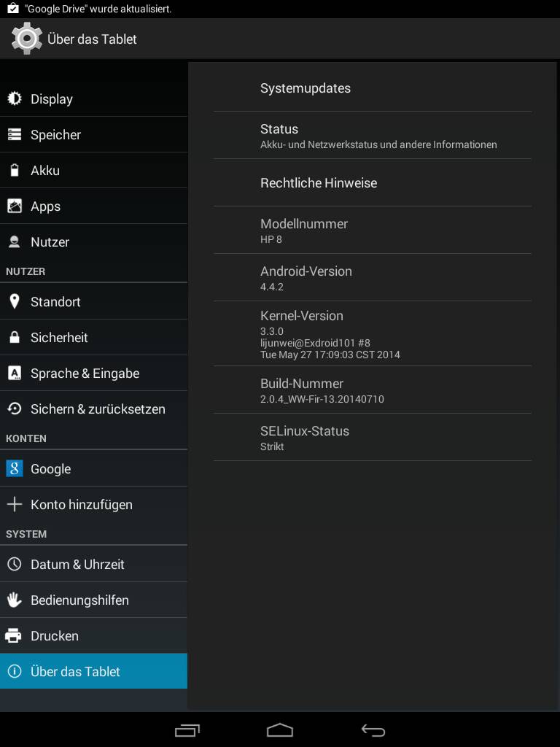Select the Akku battery icon

(15, 170)
